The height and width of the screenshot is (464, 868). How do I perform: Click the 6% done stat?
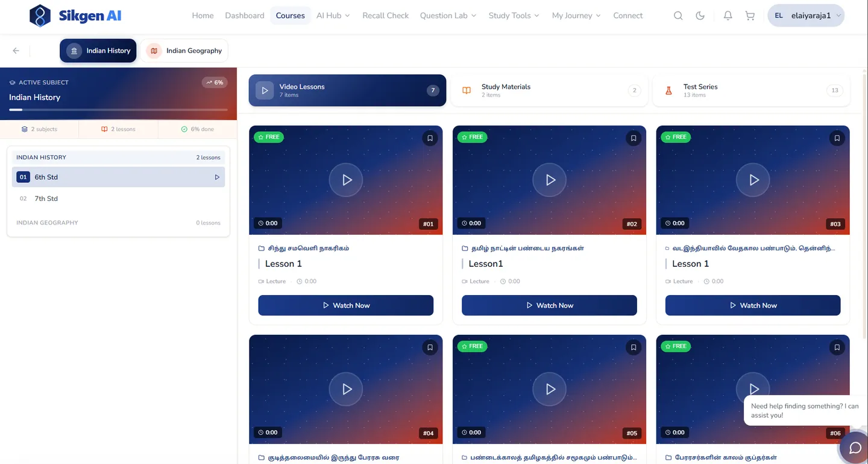tap(198, 129)
